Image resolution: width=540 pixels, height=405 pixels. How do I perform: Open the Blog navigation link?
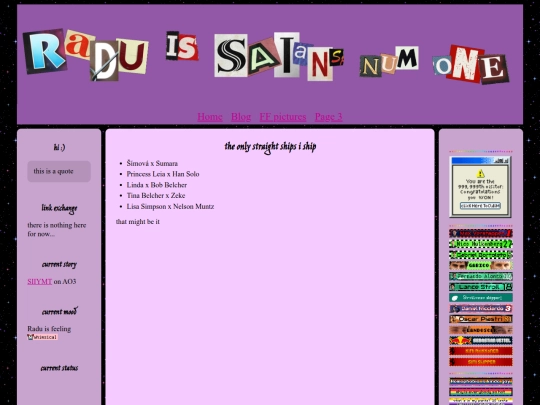[241, 117]
